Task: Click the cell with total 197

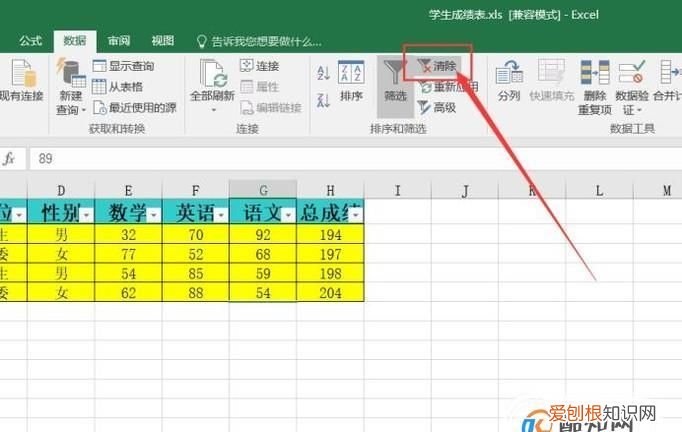Action: 331,255
